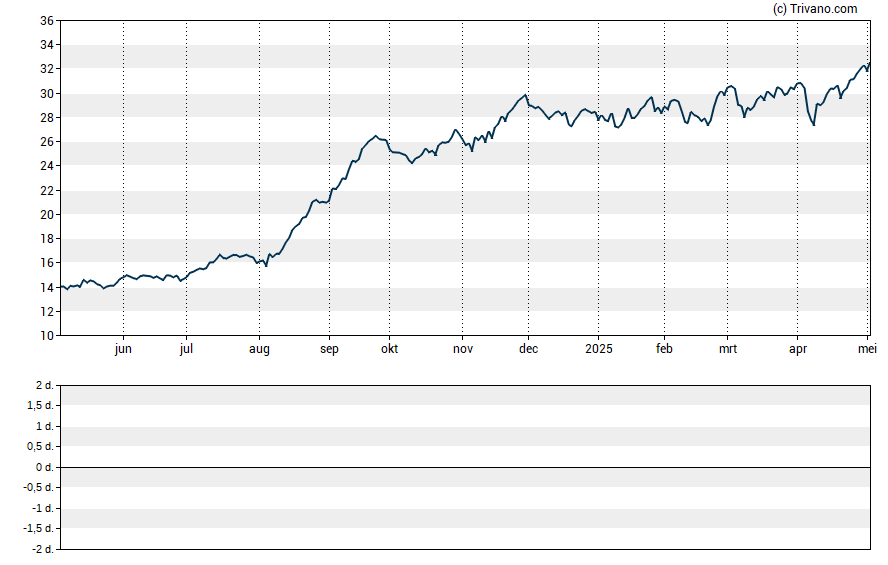This screenshot has width=888, height=565.
Task: Click the 'aug' month label
Action: tap(259, 349)
